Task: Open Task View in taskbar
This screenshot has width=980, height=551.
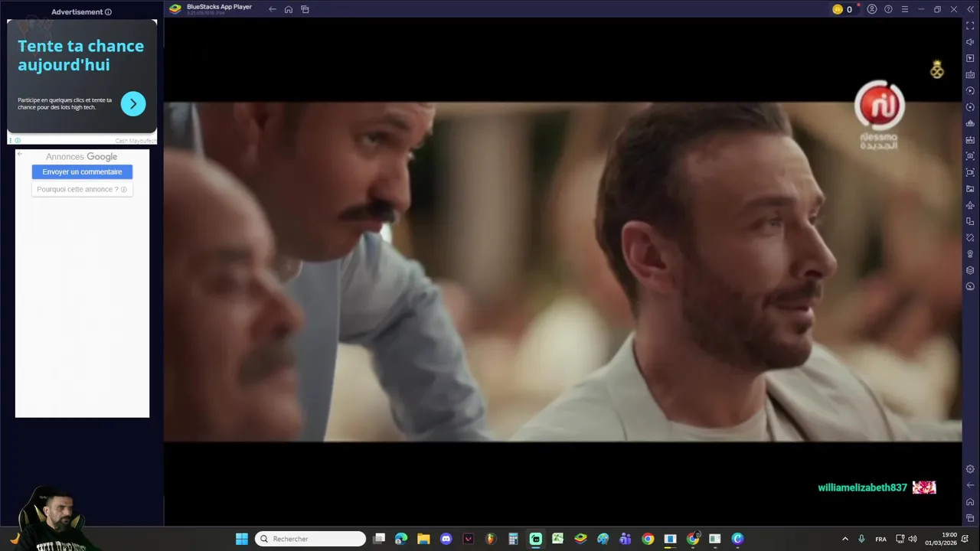Action: [x=378, y=539]
